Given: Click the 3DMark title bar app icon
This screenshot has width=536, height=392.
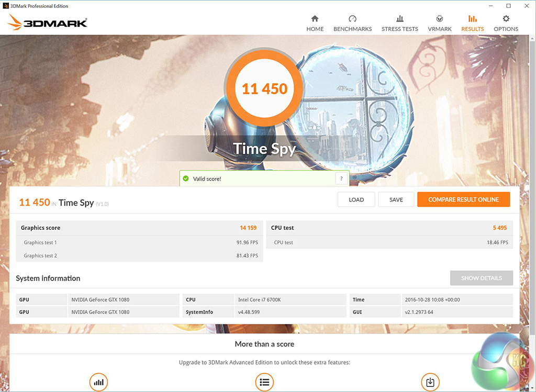Looking at the screenshot, I should click(5, 6).
